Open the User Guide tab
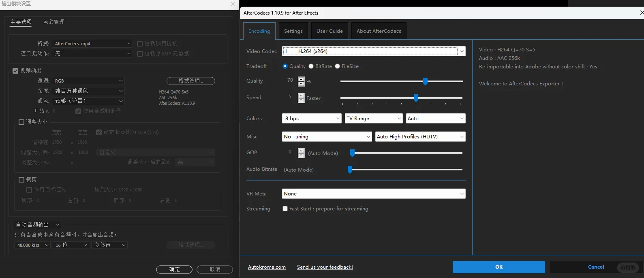The width and height of the screenshot is (644, 278). 329,31
